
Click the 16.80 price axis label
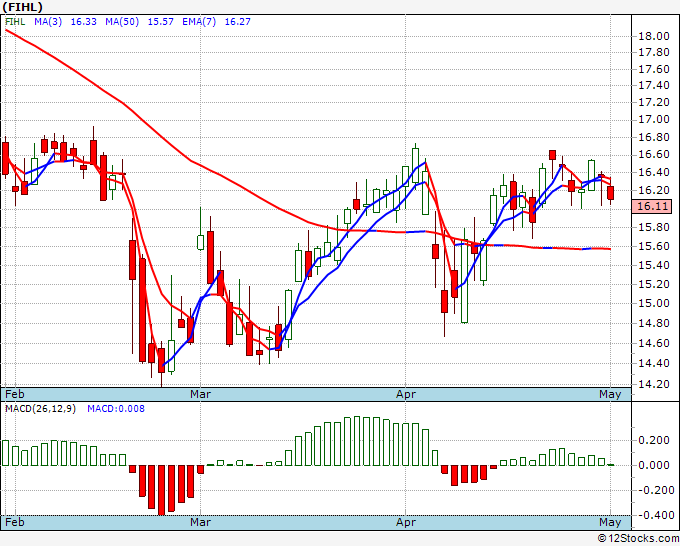point(654,137)
